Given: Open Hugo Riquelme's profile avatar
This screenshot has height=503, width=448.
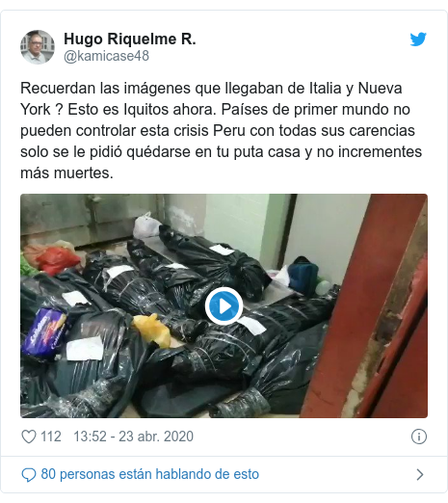Looking at the screenshot, I should [x=38, y=47].
